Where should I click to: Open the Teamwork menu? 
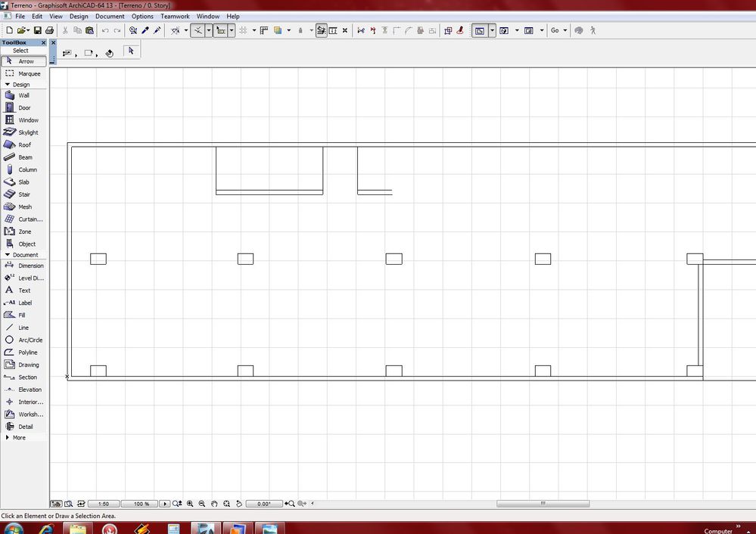[x=175, y=17]
